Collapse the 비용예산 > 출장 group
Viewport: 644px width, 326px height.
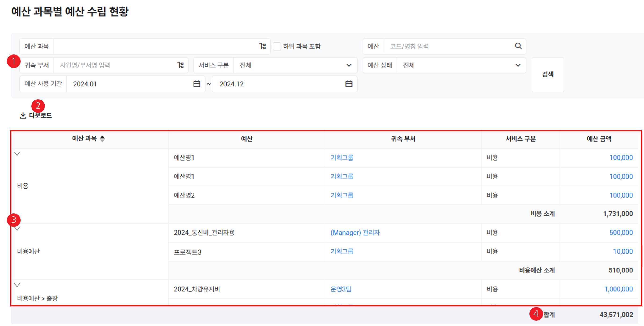(x=17, y=285)
